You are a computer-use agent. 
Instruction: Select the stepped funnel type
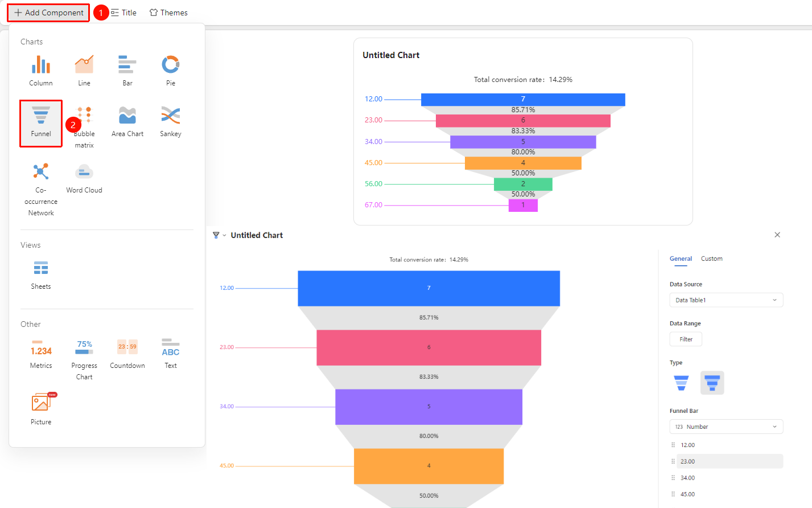coord(712,383)
